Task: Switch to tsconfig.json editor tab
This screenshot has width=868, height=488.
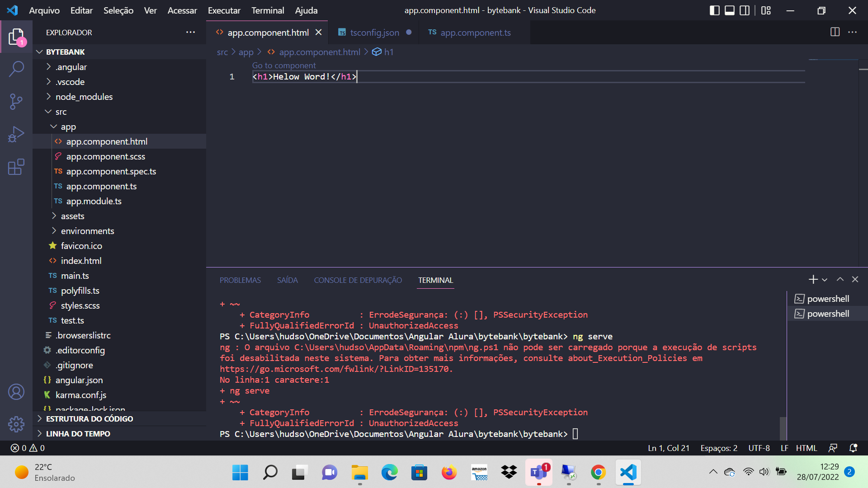Action: coord(374,33)
